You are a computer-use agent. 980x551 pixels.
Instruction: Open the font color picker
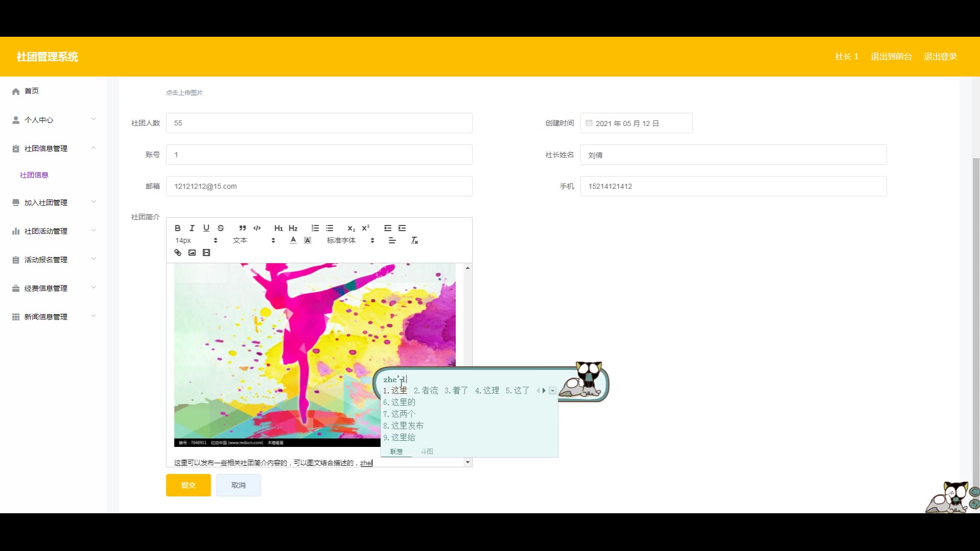(x=293, y=240)
